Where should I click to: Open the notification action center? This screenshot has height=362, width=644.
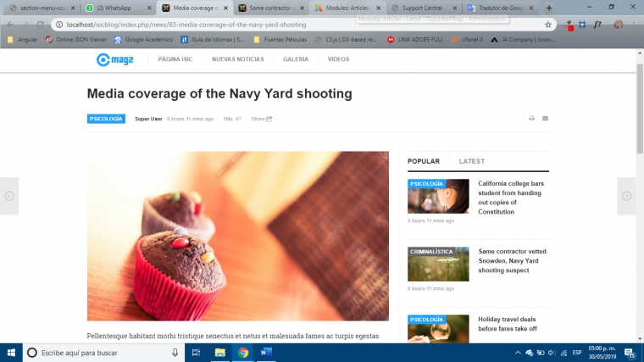(630, 353)
